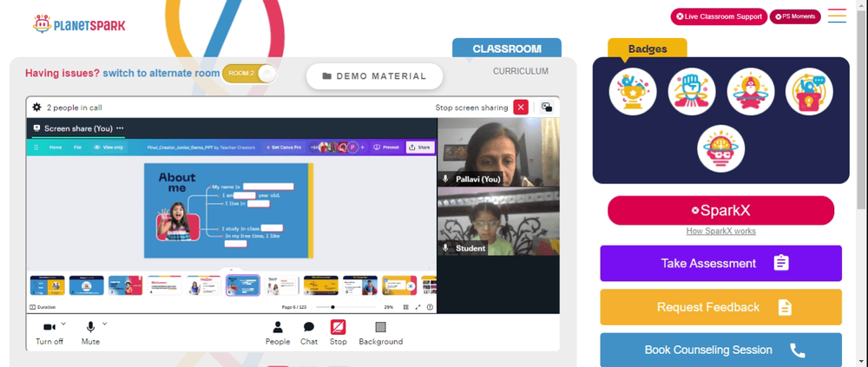Award the trophy star badge
The image size is (868, 367).
tap(633, 91)
